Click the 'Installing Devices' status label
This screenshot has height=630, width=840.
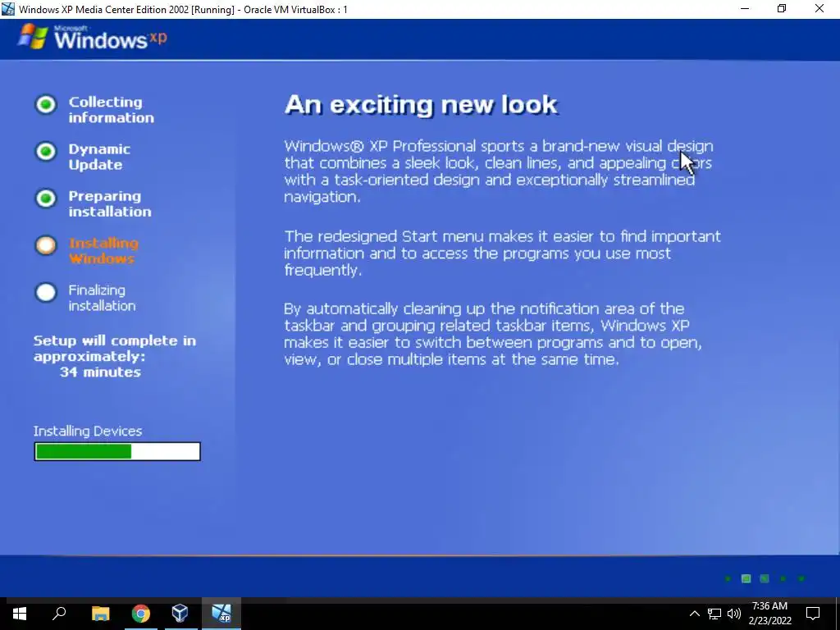click(88, 431)
